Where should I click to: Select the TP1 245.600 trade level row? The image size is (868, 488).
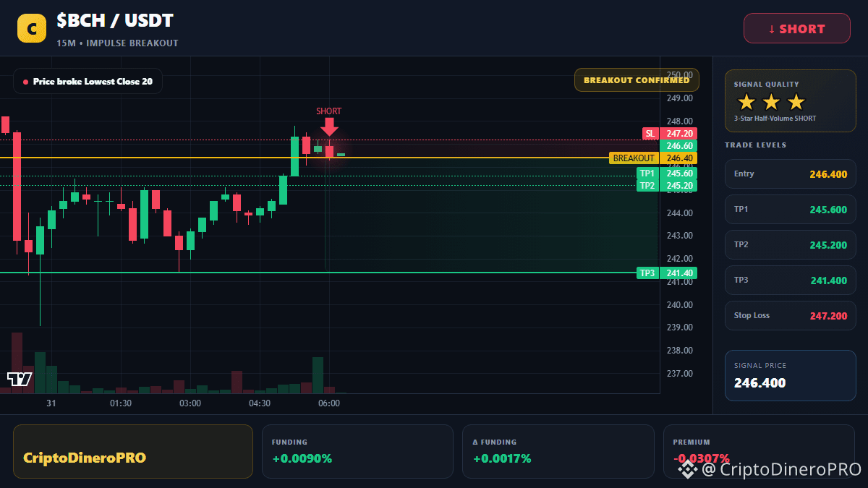coord(791,210)
